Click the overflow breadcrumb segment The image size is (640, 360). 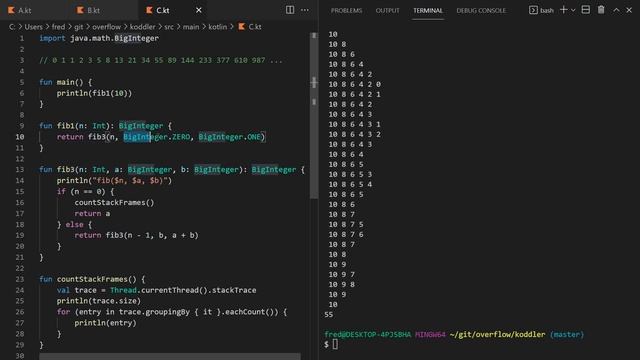click(x=107, y=27)
